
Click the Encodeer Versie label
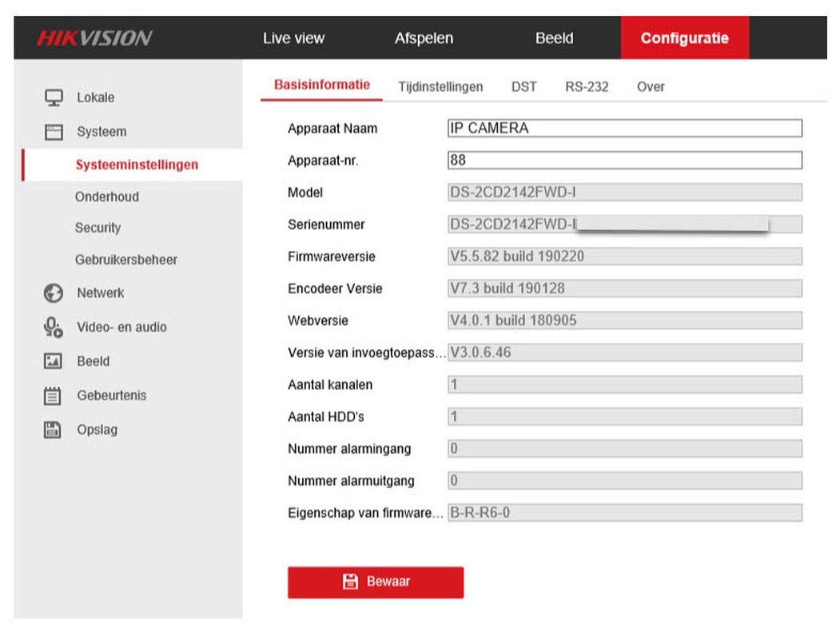336,288
